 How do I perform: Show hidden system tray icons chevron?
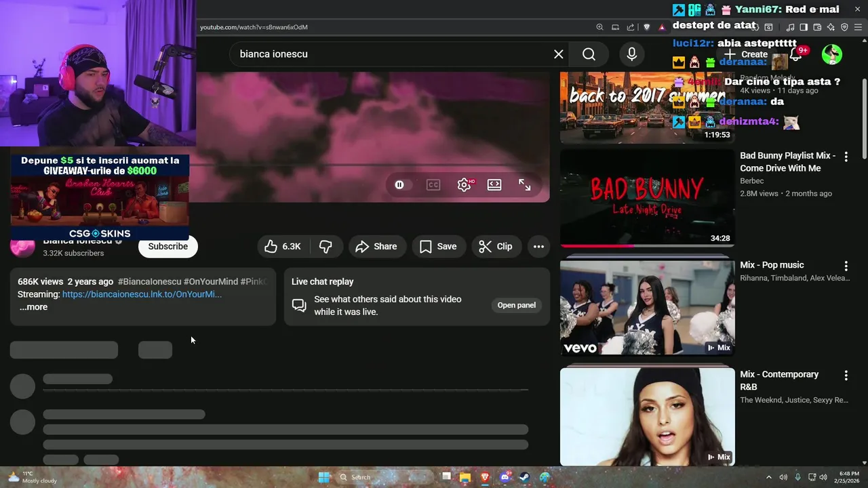(x=768, y=477)
